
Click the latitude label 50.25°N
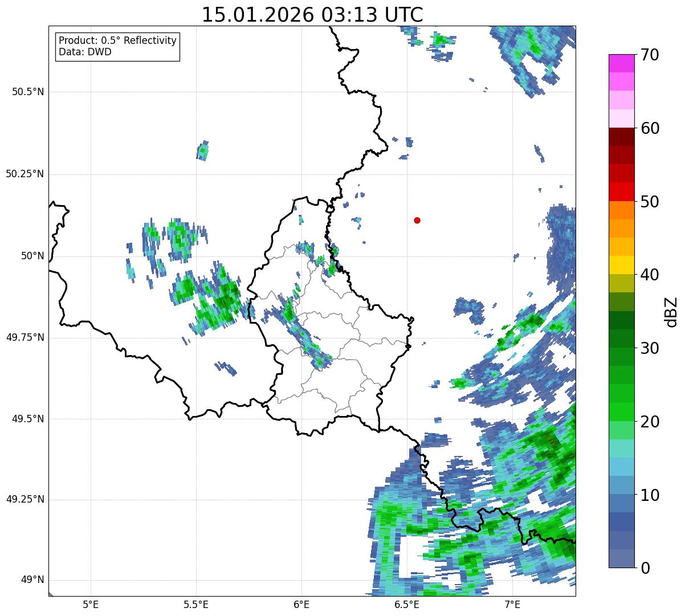(25, 174)
